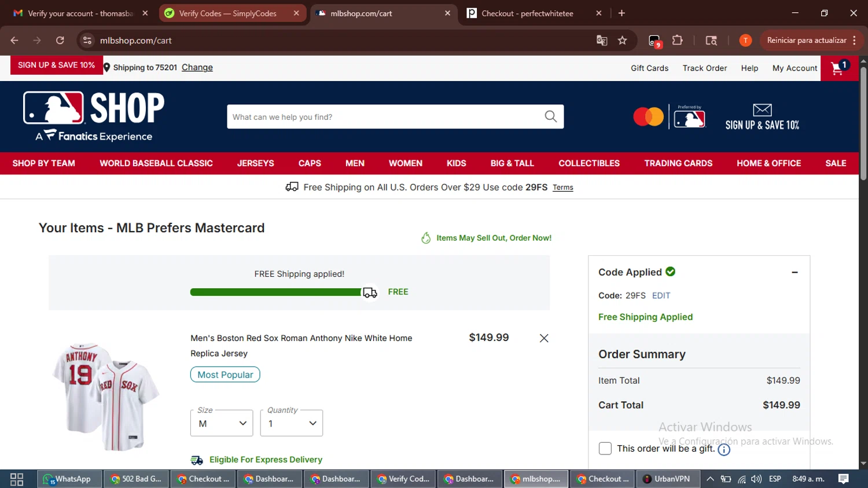
Task: Open the Home & Office menu
Action: click(x=768, y=163)
